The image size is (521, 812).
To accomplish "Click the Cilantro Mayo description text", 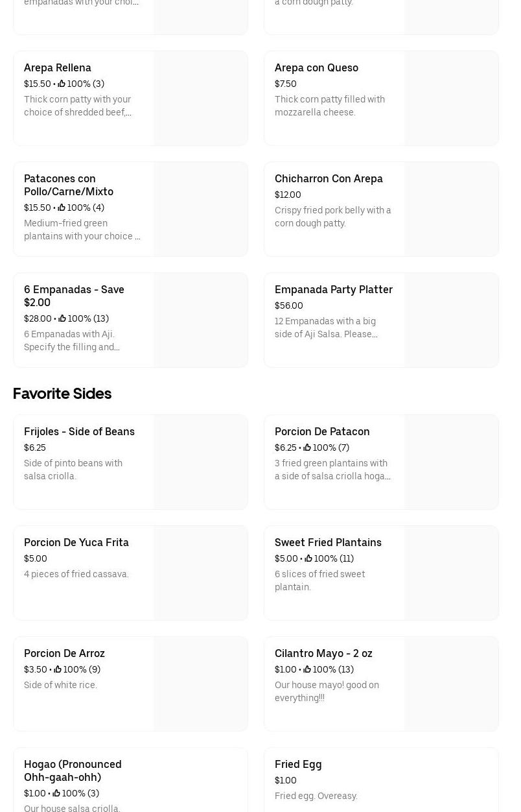I will point(327,691).
